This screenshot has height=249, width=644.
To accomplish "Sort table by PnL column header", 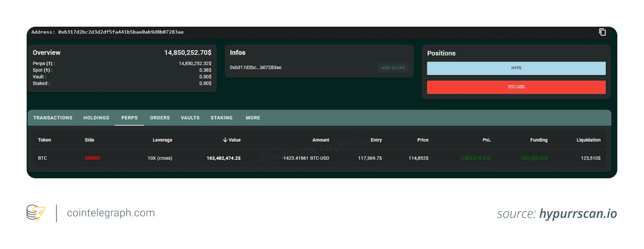I will tap(486, 140).
